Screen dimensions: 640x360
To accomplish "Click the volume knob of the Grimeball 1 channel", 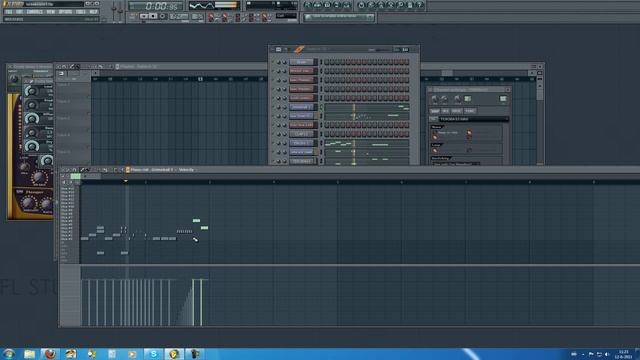I will 284,107.
